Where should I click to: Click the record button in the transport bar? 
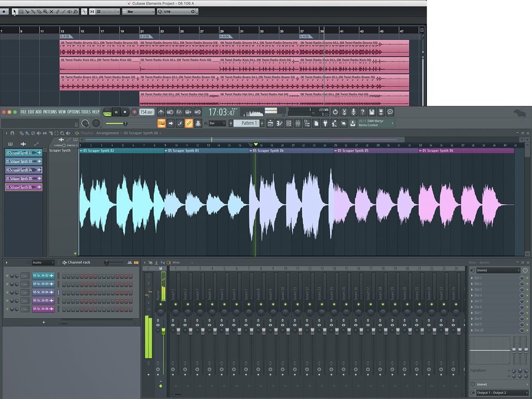pyautogui.click(x=134, y=113)
